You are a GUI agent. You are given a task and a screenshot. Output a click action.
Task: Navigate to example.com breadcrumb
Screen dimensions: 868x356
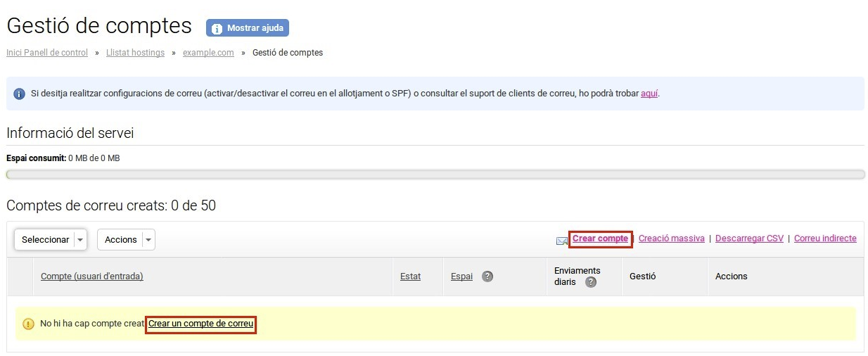(208, 53)
